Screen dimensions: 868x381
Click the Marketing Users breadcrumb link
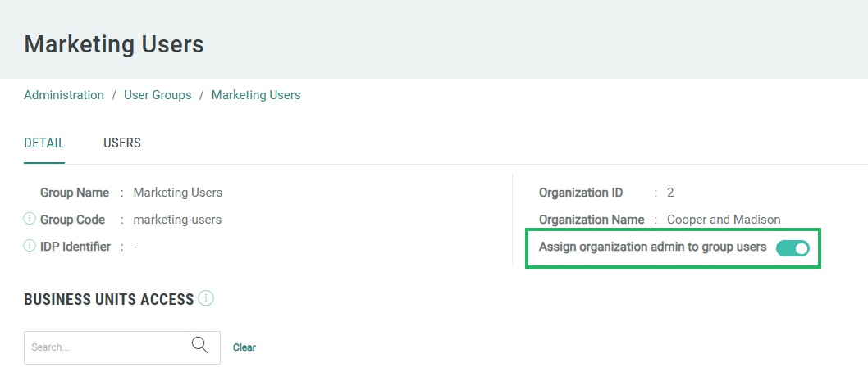tap(256, 95)
